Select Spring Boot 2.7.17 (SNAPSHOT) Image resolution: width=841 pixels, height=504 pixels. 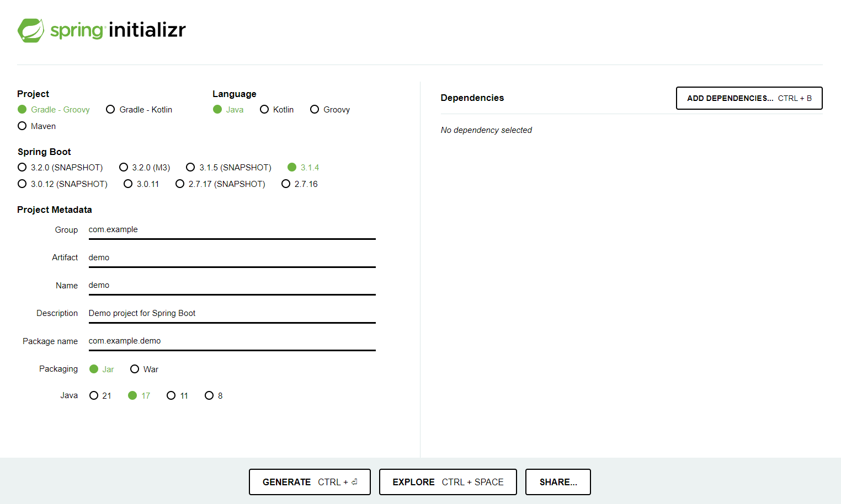pos(220,184)
